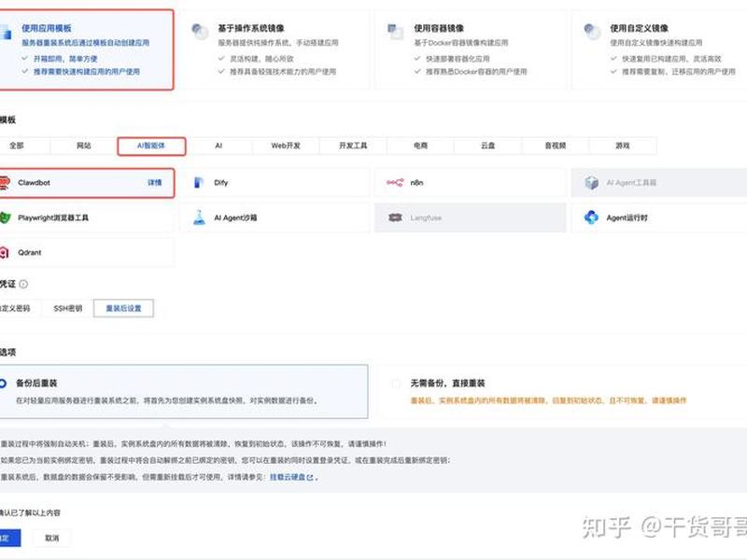The height and width of the screenshot is (560, 747).
Task: Click the orange data-loss warning text
Action: point(548,401)
